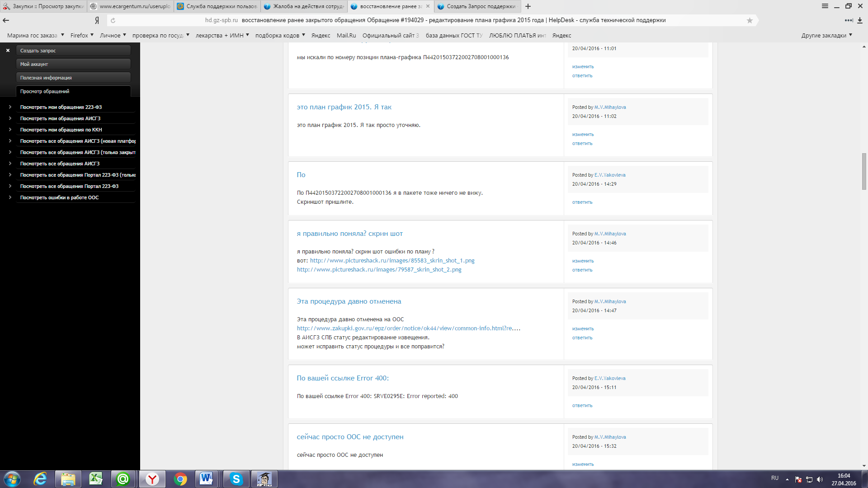Open E.V.Yakovleva profile on 15:11 comment

tap(610, 378)
